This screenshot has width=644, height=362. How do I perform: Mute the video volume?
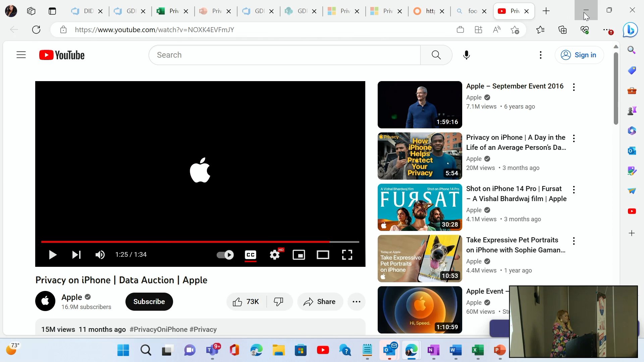tap(100, 255)
